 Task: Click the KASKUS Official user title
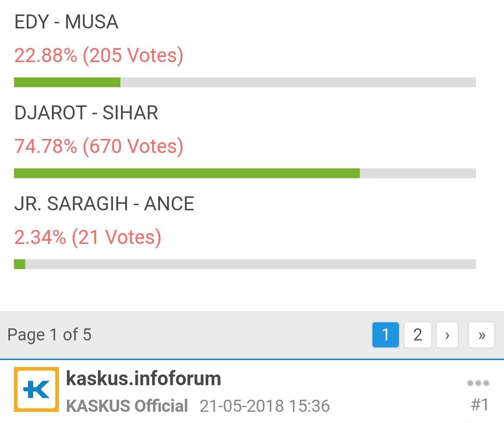point(127,406)
